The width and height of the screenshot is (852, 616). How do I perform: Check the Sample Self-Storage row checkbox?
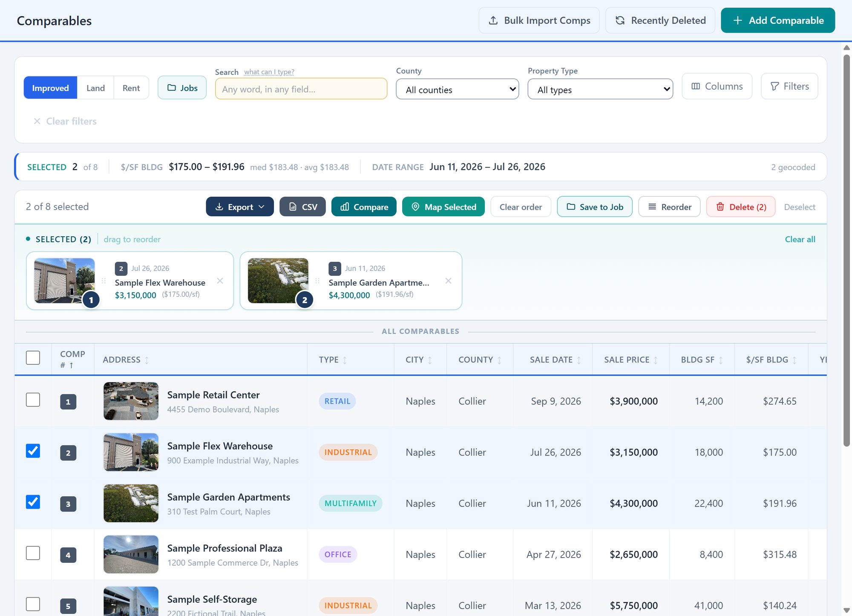click(33, 604)
